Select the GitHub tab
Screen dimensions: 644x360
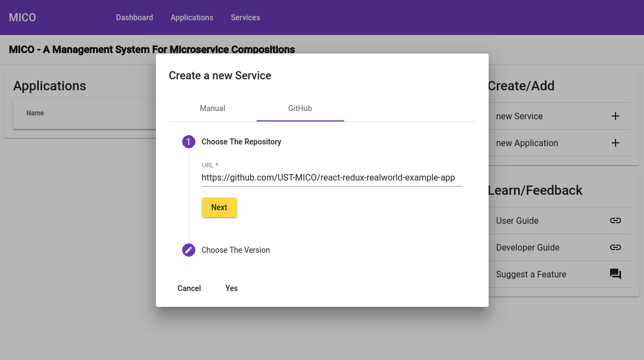300,108
